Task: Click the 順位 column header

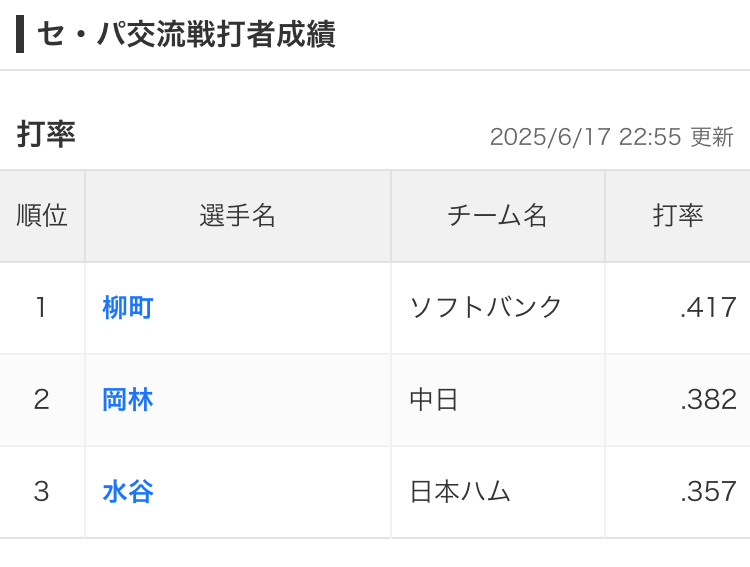Action: coord(42,216)
